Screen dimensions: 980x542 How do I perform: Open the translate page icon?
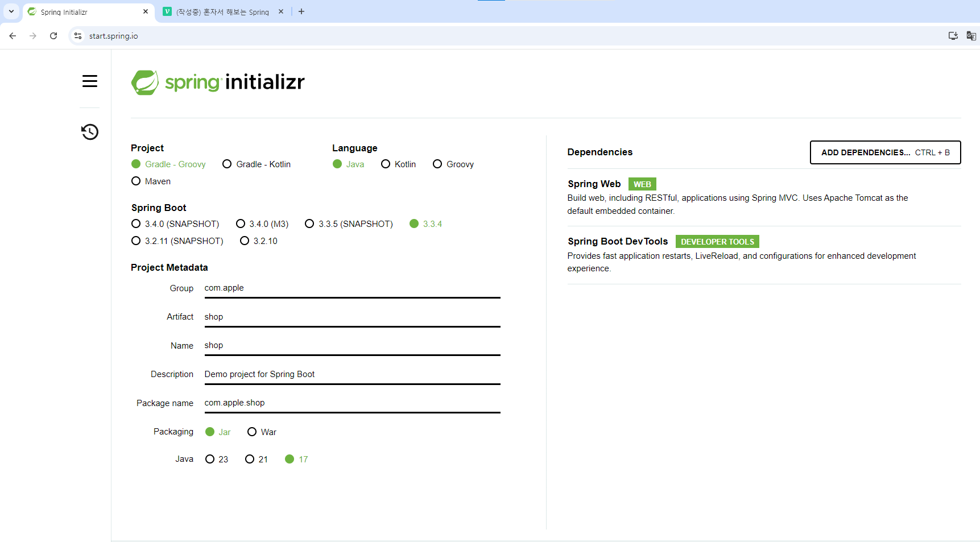(971, 36)
